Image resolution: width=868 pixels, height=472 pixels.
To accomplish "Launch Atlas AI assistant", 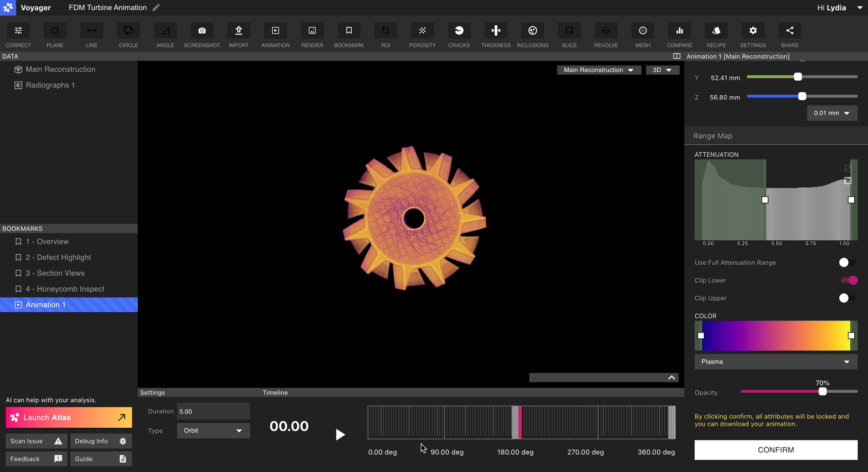I will pos(68,417).
